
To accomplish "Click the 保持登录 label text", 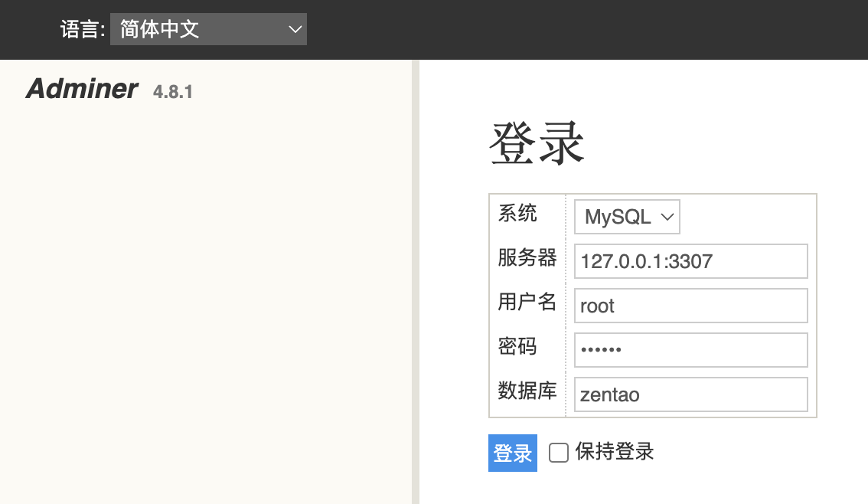I will tap(615, 451).
